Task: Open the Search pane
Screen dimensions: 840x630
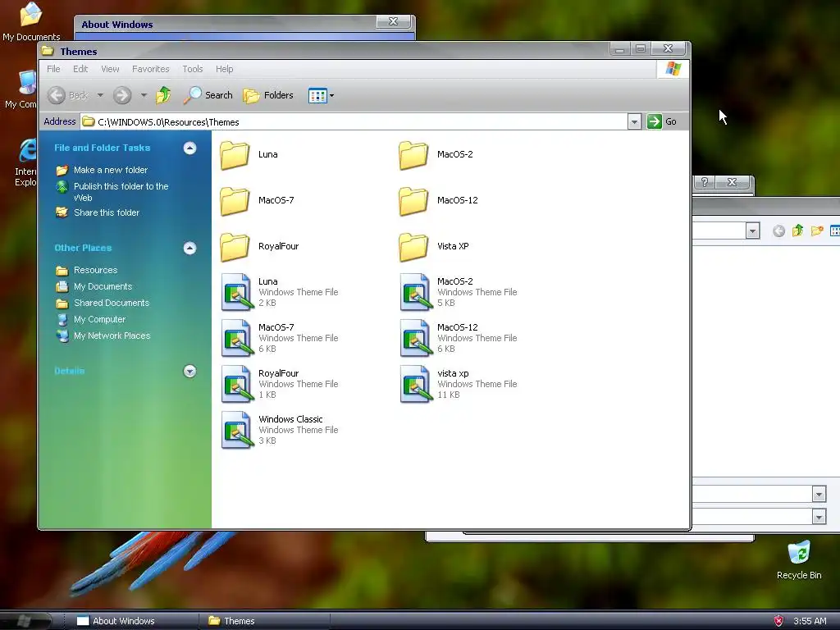Action: pyautogui.click(x=208, y=95)
